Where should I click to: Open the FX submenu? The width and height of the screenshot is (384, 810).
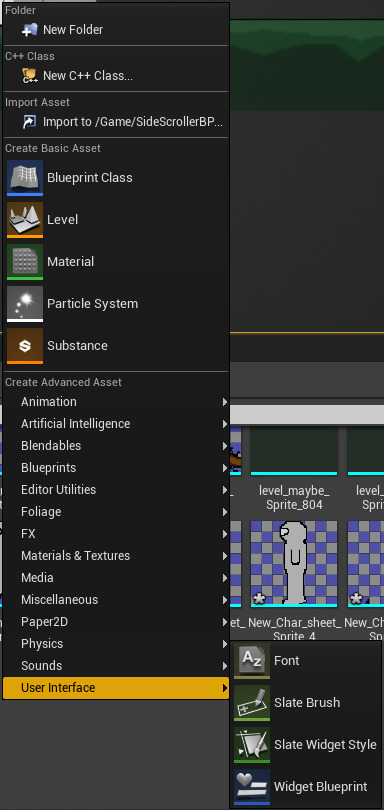click(x=116, y=534)
